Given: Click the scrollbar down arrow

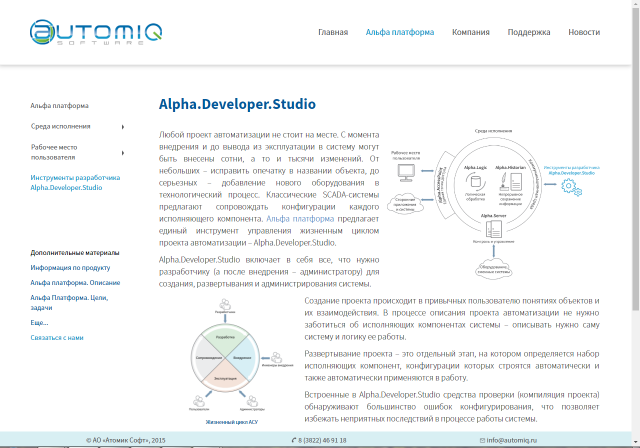Looking at the screenshot, I should 636,443.
